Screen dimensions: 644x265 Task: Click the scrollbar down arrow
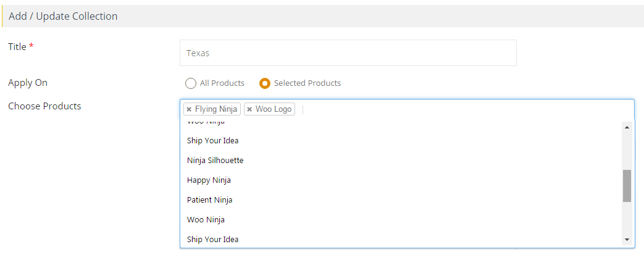pos(627,240)
